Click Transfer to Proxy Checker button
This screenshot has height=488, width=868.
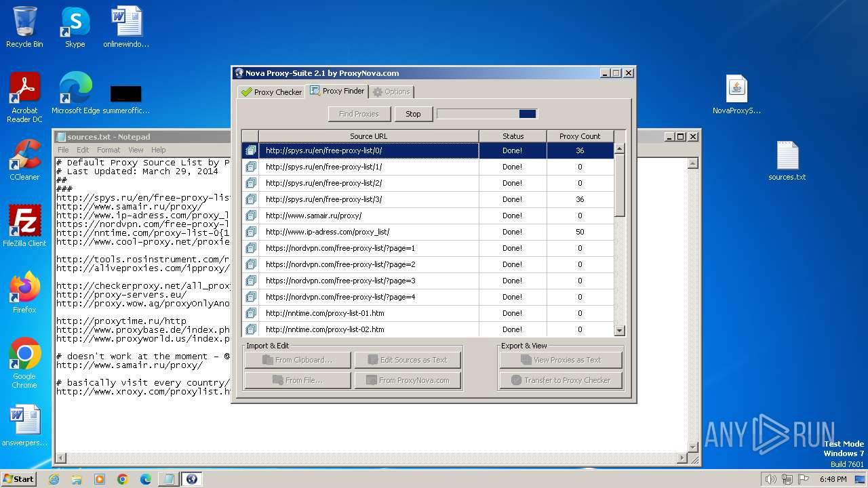coord(561,380)
